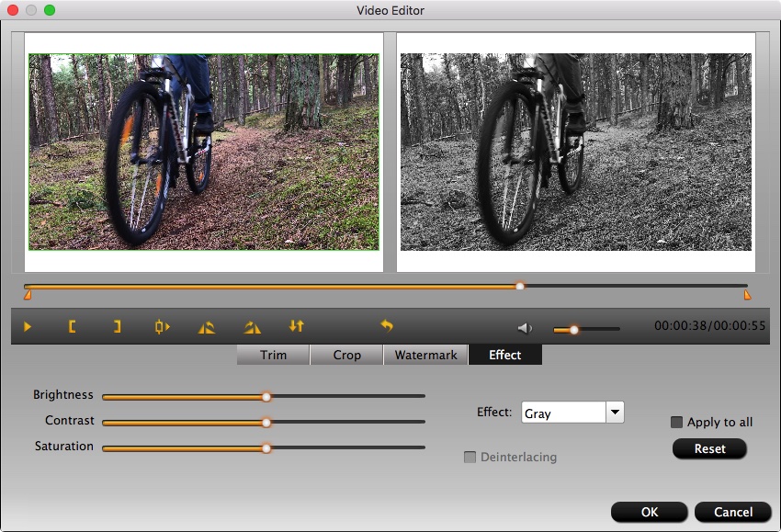Screen dimensions: 781x532
Task: Click the second triangle rotate icon
Action: coord(252,326)
